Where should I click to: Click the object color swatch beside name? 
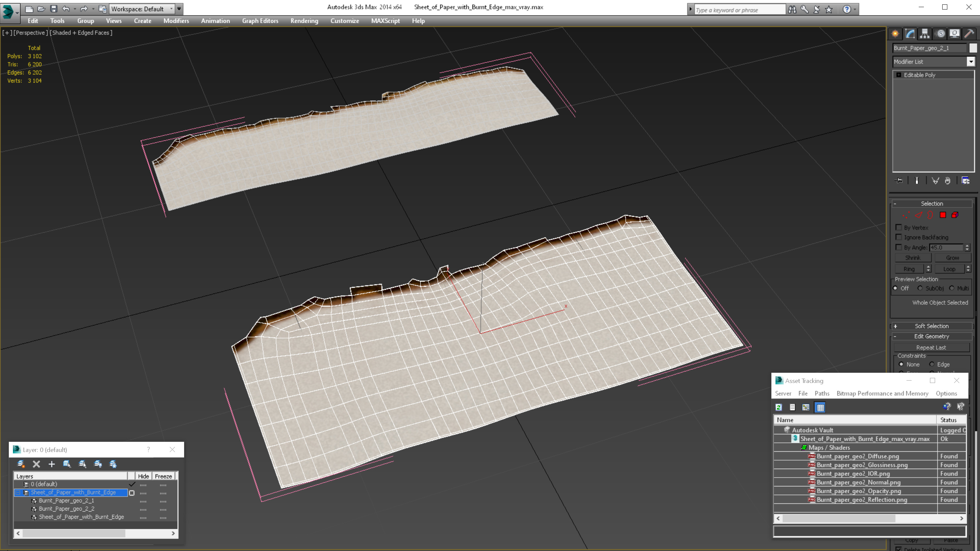[973, 48]
